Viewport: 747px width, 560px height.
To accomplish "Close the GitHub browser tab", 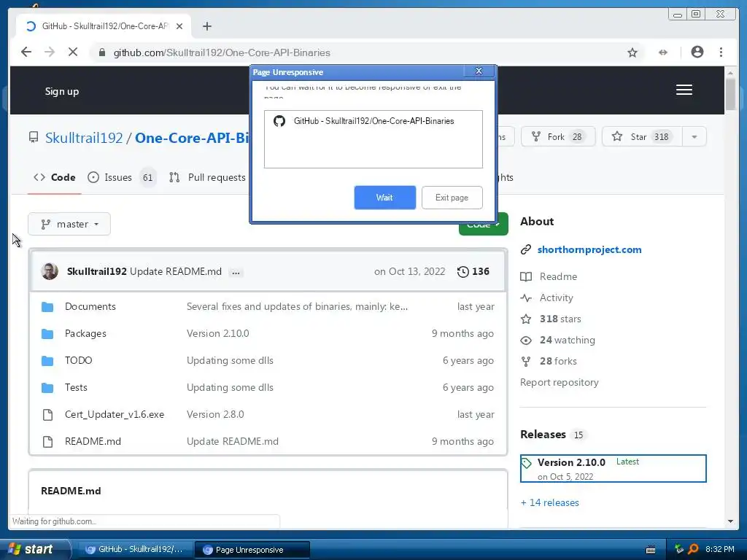I will coord(179,26).
